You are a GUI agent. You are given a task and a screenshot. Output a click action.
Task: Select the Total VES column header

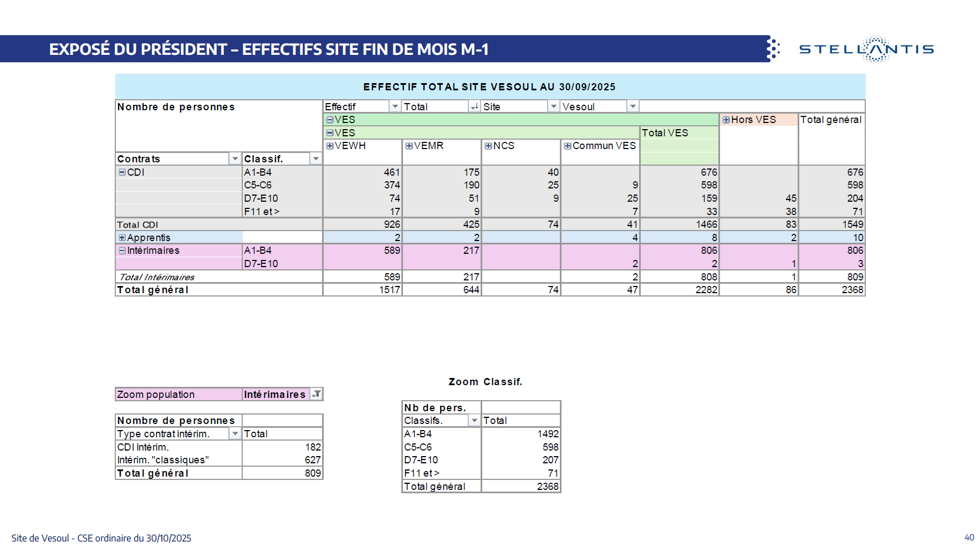click(x=665, y=133)
